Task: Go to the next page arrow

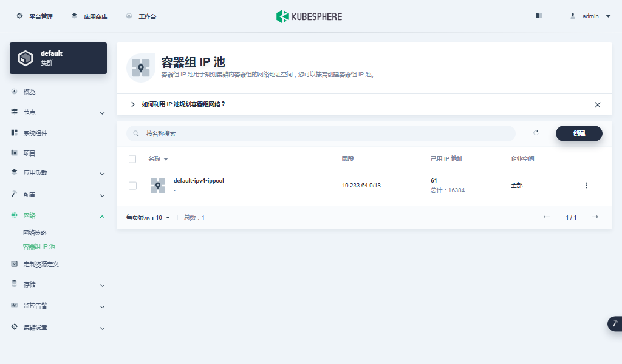Action: [595, 217]
